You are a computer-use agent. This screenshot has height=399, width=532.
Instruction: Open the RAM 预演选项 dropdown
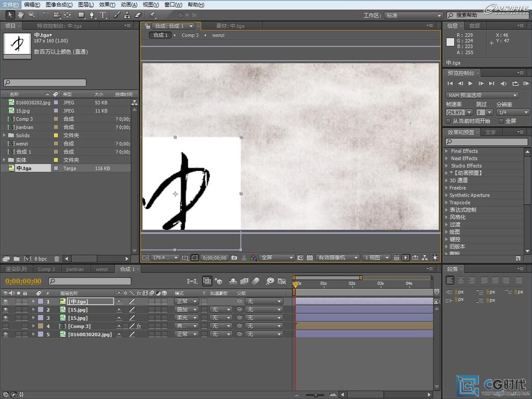(x=482, y=95)
